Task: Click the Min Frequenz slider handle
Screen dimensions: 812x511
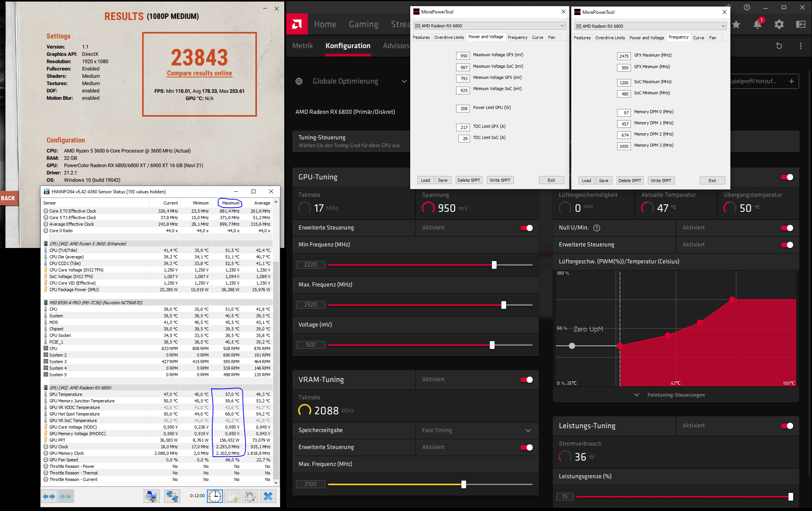Action: tap(494, 265)
